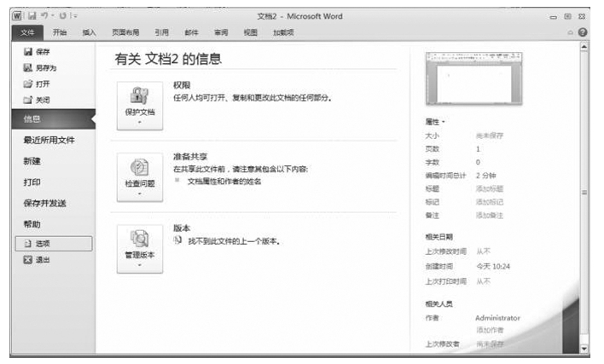Open the 检查问题 dropdown button
This screenshot has width=604, height=364.
pyautogui.click(x=140, y=177)
